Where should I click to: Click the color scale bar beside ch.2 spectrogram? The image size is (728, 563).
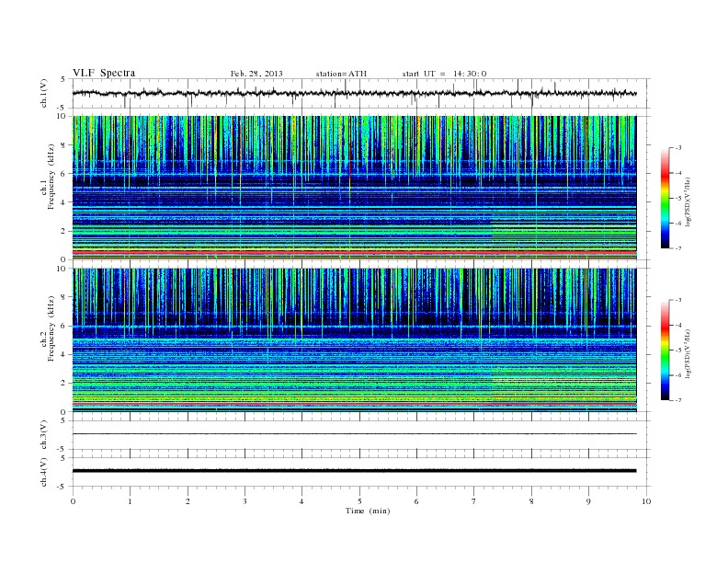pos(665,350)
